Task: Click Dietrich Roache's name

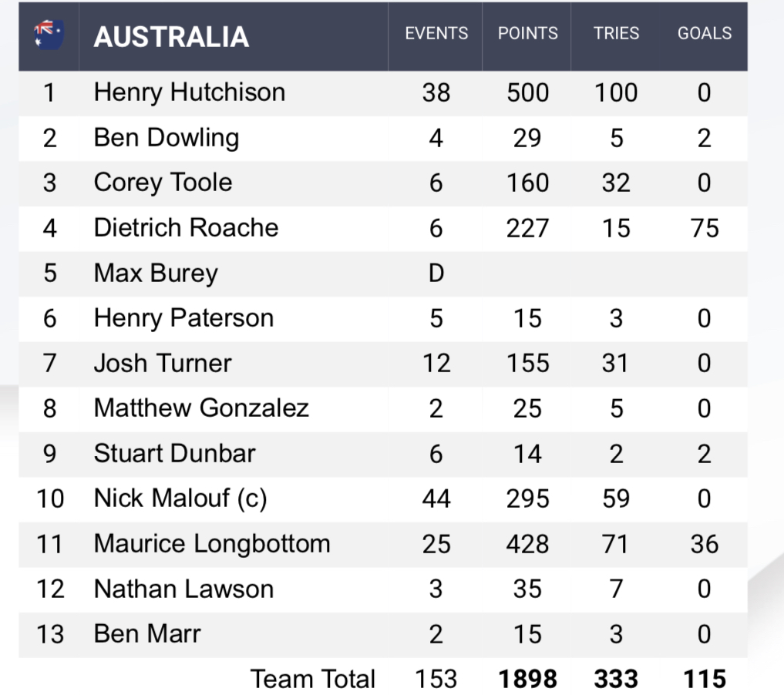Action: pyautogui.click(x=186, y=228)
